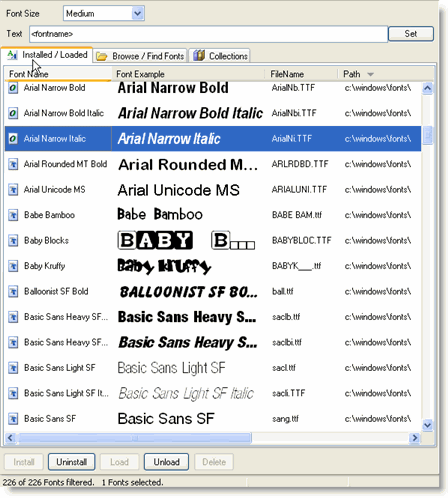
Task: Click the 'ARLRDBD.TTF' filename cell
Action: point(300,164)
